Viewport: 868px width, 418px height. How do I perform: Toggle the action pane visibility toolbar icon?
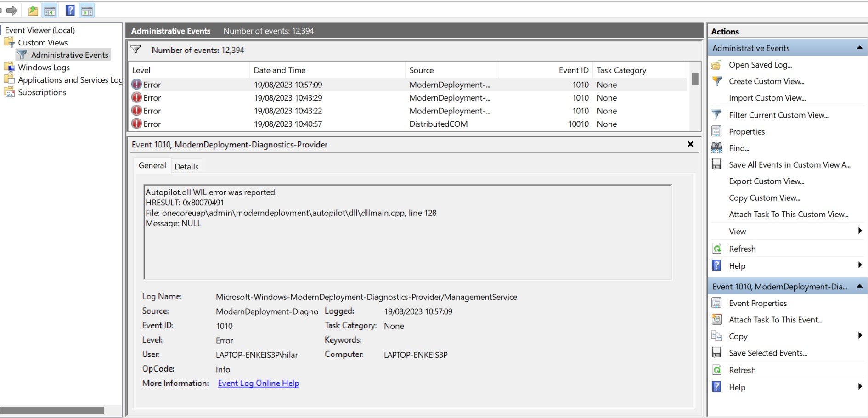tap(86, 10)
